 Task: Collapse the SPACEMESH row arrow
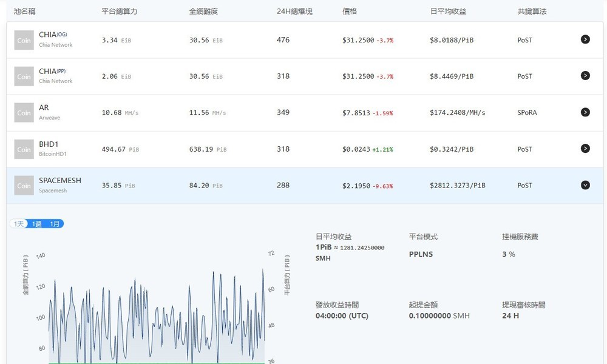pos(585,185)
